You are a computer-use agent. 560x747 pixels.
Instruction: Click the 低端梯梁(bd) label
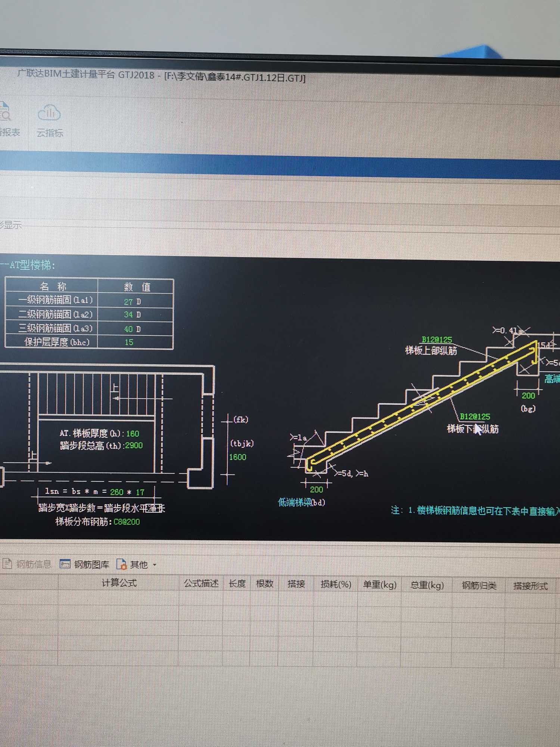pos(301,503)
